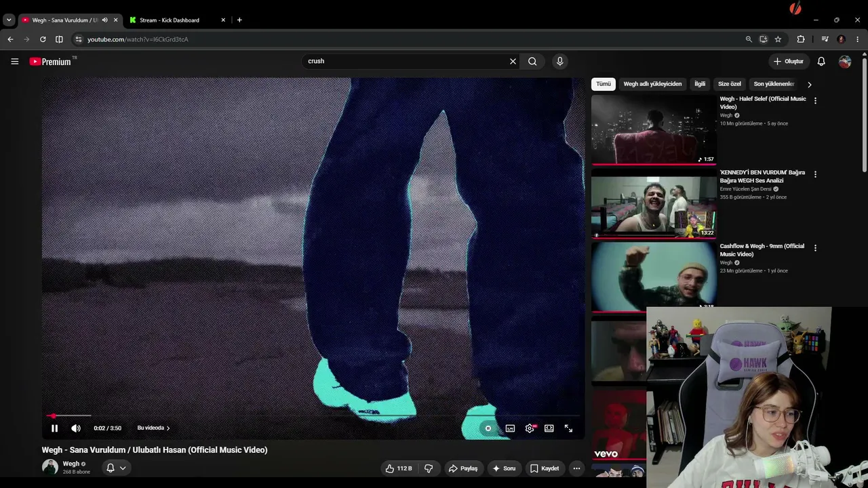Image resolution: width=868 pixels, height=488 pixels.
Task: Switch player to theater mode
Action: [x=549, y=428]
